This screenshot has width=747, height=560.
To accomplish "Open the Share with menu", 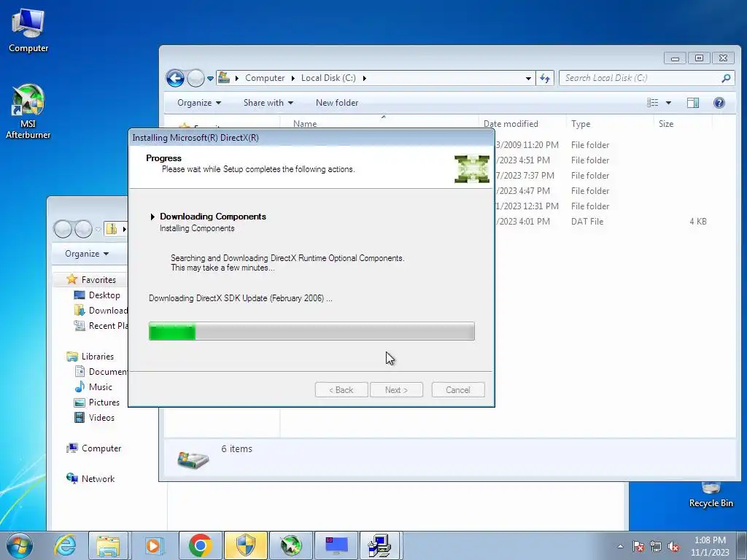I will [x=268, y=103].
